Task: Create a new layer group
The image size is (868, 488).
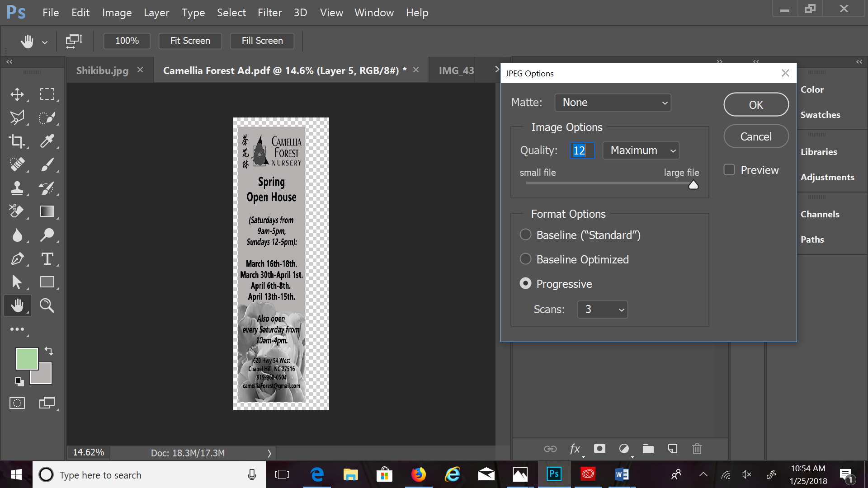Action: point(648,449)
